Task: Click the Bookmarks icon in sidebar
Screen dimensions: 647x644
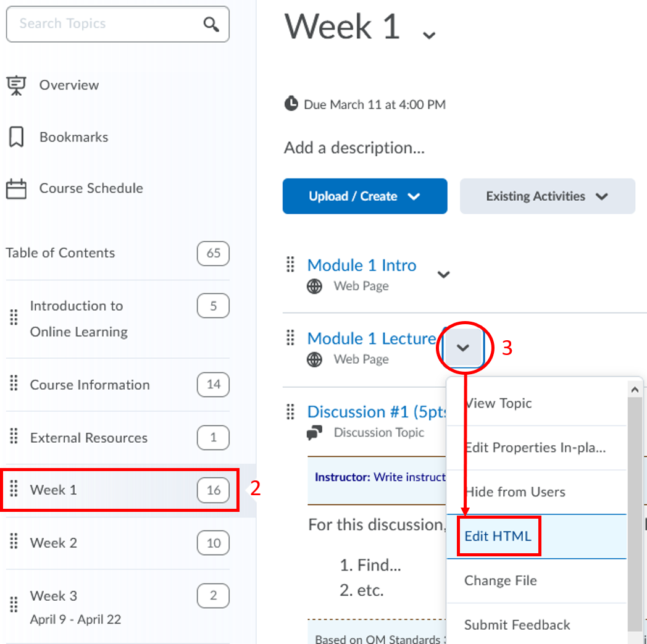Action: [x=17, y=137]
